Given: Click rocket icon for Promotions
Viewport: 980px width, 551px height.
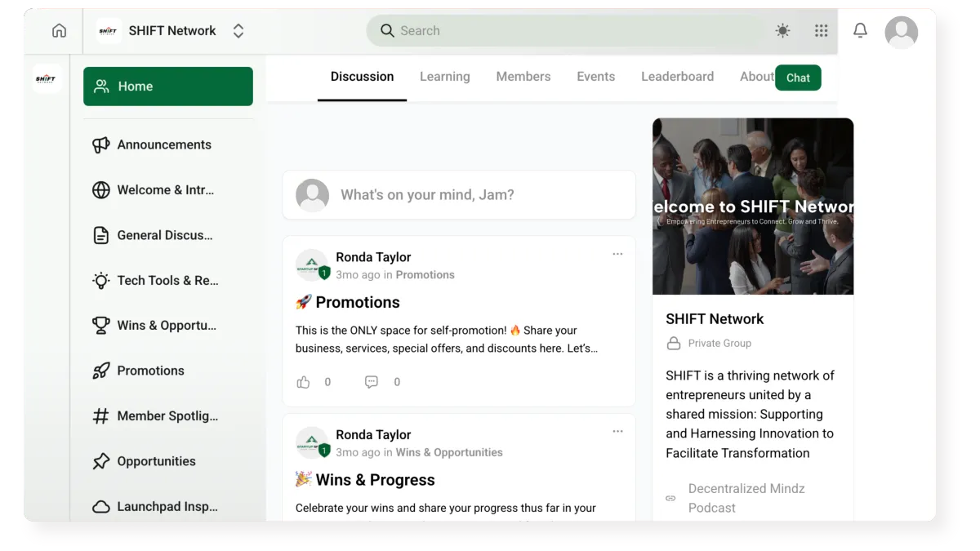Looking at the screenshot, I should pos(100,371).
